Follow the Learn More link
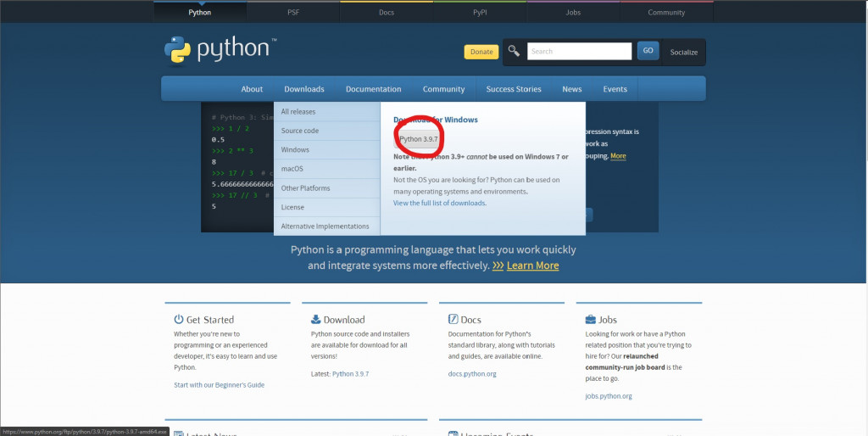 click(532, 266)
